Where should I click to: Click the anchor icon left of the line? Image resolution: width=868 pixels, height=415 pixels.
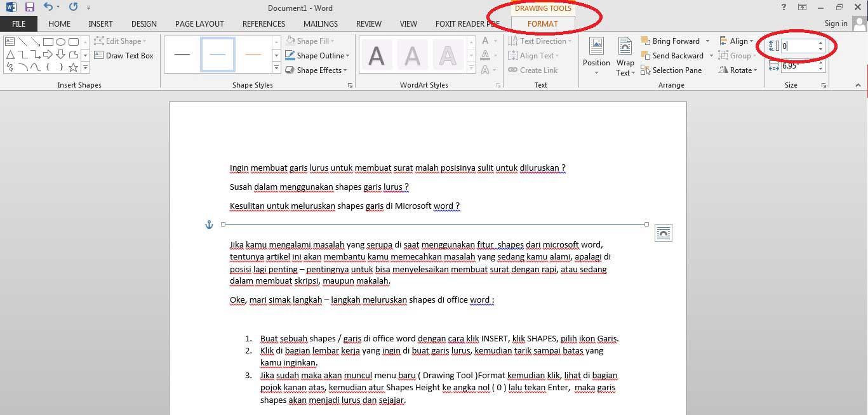pyautogui.click(x=209, y=225)
